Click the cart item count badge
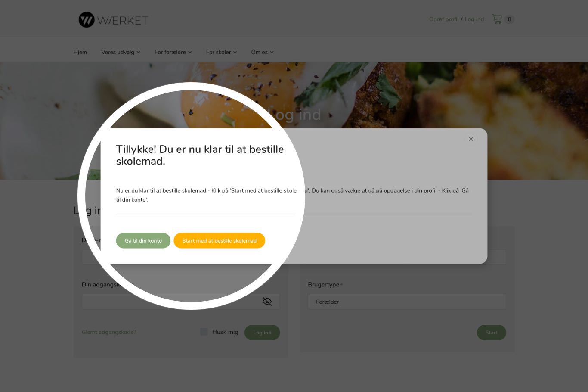Image resolution: width=588 pixels, height=392 pixels. tap(509, 19)
